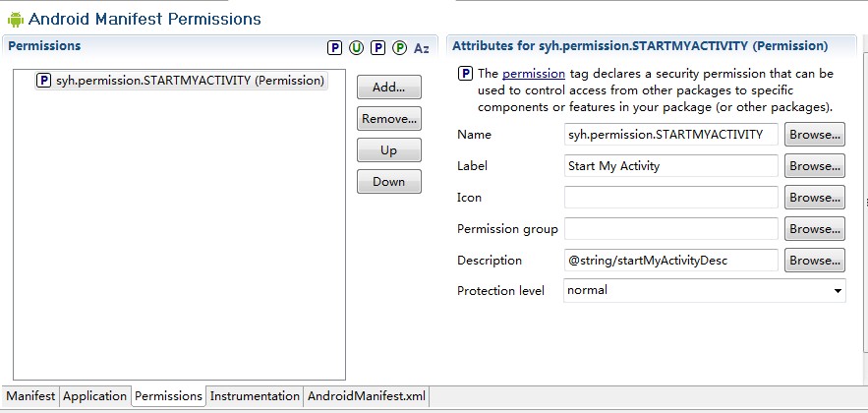This screenshot has height=413, width=868.
Task: Click P icon beside syh.permission.STARTMYACTIVITY list entry
Action: tap(44, 81)
